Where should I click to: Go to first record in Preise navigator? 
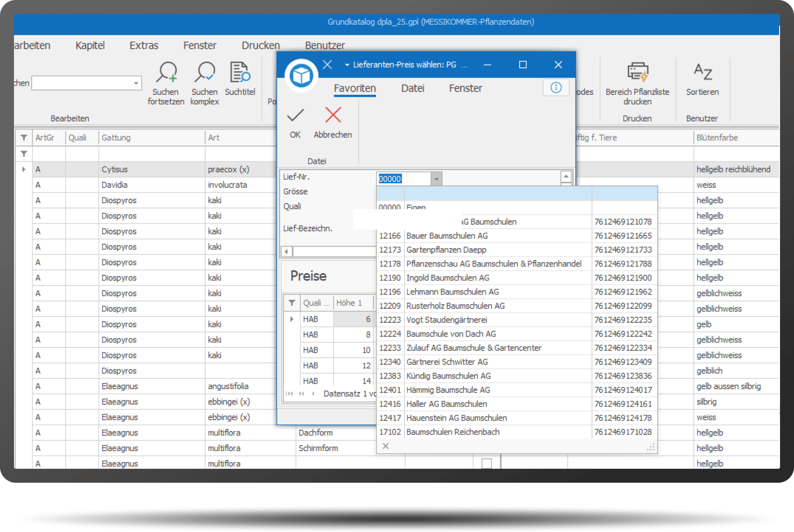tap(289, 393)
